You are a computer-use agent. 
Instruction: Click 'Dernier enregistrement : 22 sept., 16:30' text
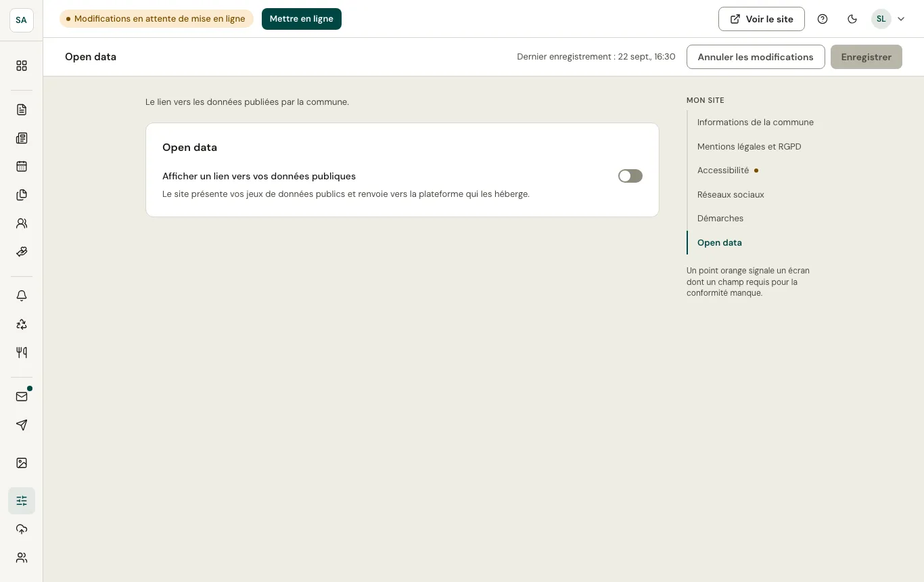tap(596, 57)
